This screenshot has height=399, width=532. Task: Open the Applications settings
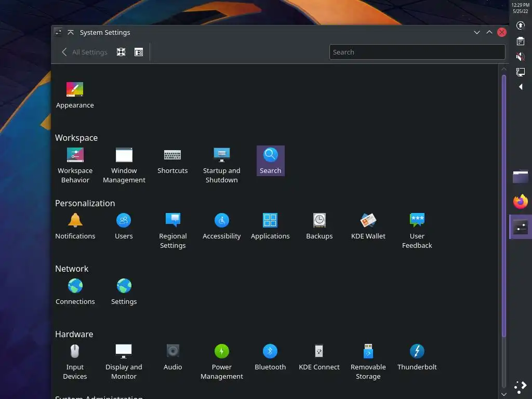[270, 227]
